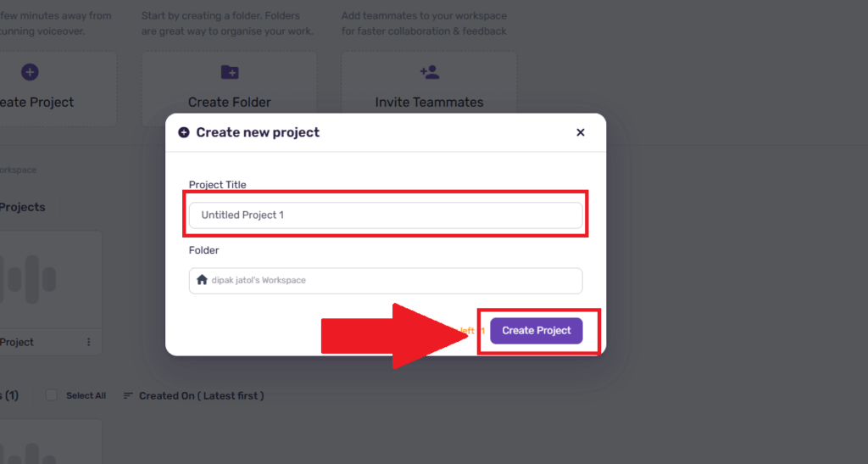Close the Create new project dialog
The height and width of the screenshot is (464, 868).
580,132
